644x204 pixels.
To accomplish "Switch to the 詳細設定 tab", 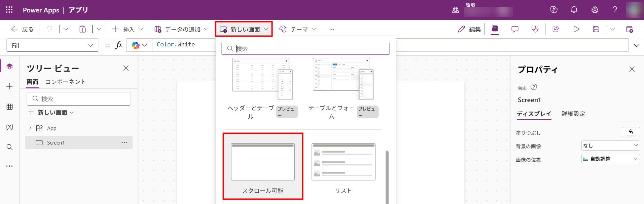I will [x=573, y=114].
